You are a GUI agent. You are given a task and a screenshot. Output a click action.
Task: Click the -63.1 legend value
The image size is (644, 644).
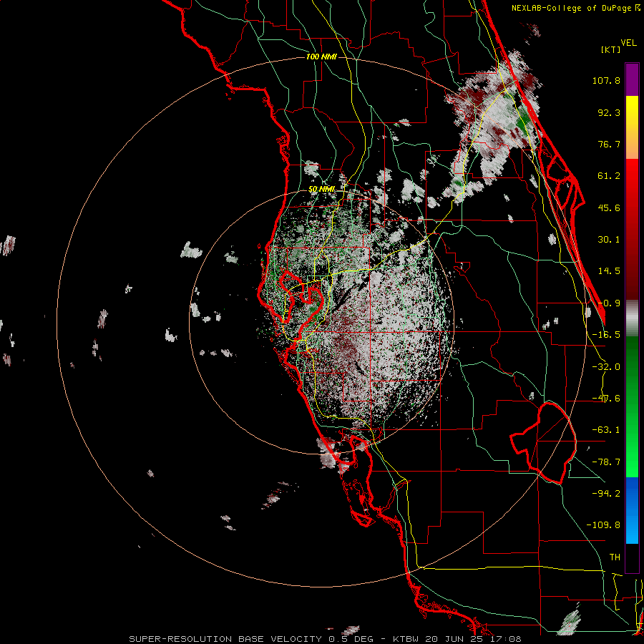606,430
